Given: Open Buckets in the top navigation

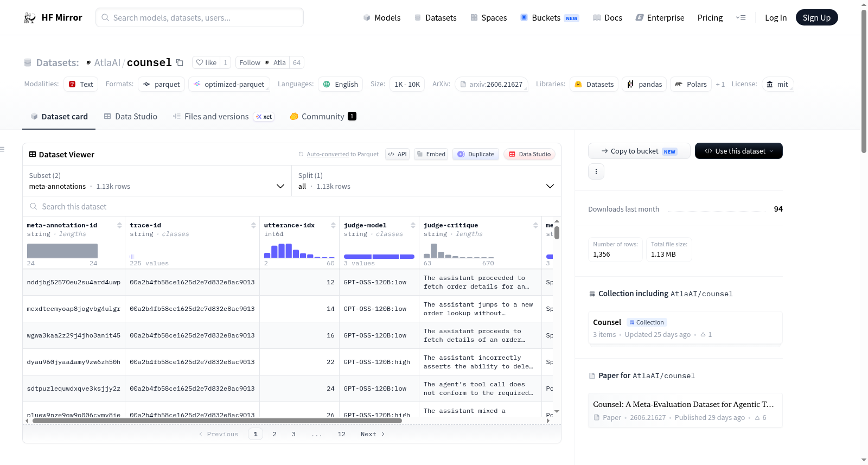Looking at the screenshot, I should coord(550,18).
